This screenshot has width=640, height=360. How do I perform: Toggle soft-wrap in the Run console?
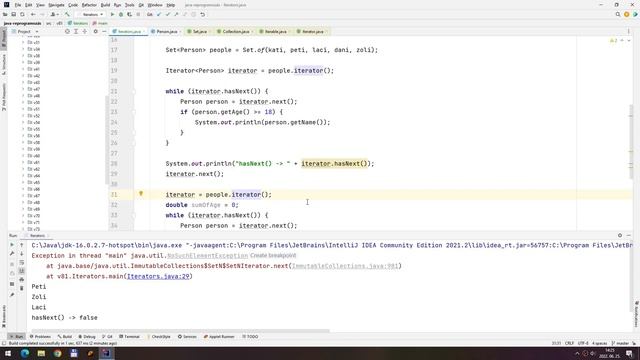[22, 262]
